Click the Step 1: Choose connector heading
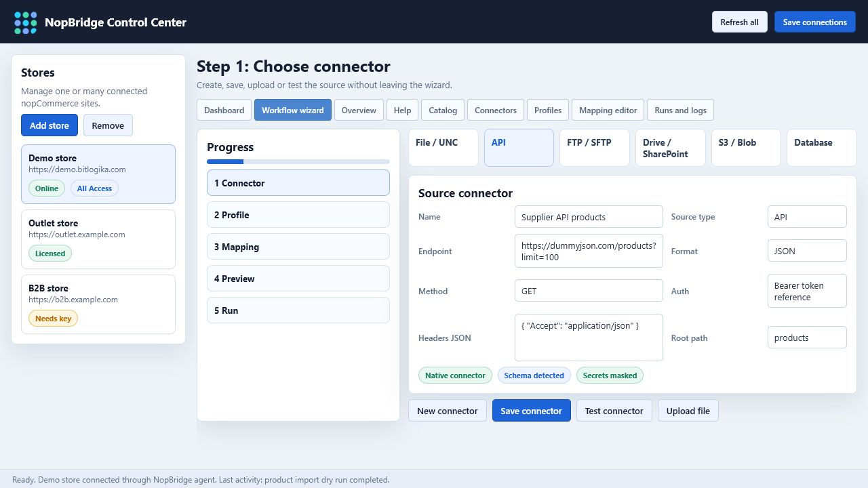The width and height of the screenshot is (868, 488). (294, 66)
